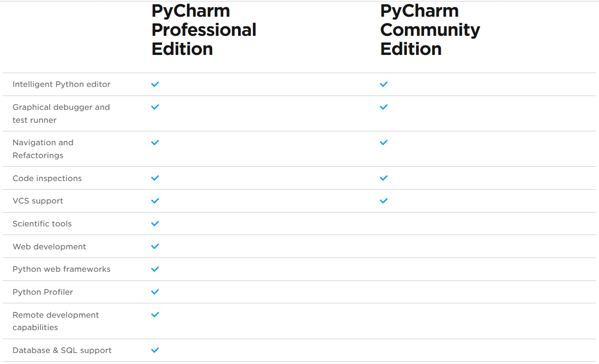
Task: Click the Python Profiler checkmark
Action: click(155, 292)
